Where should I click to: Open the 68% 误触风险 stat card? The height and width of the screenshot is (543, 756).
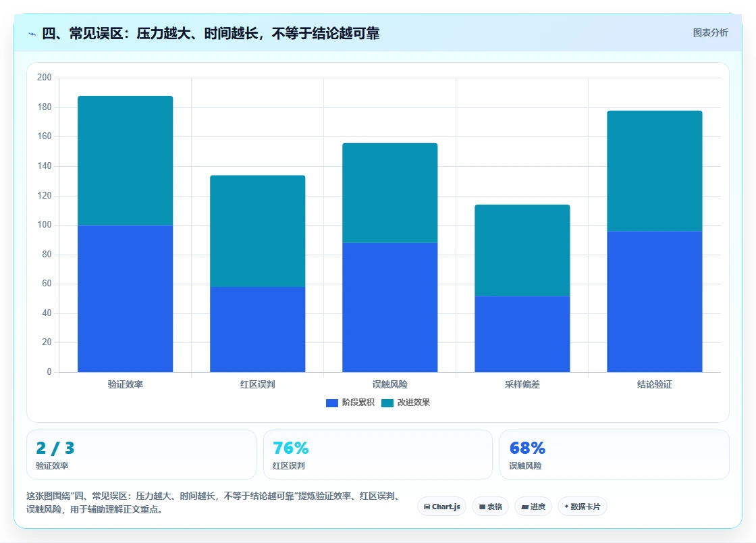pos(614,455)
